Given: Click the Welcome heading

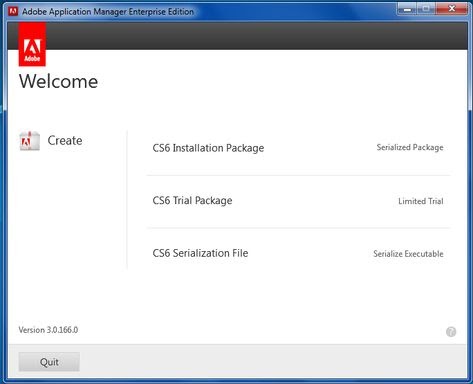Looking at the screenshot, I should pyautogui.click(x=58, y=81).
